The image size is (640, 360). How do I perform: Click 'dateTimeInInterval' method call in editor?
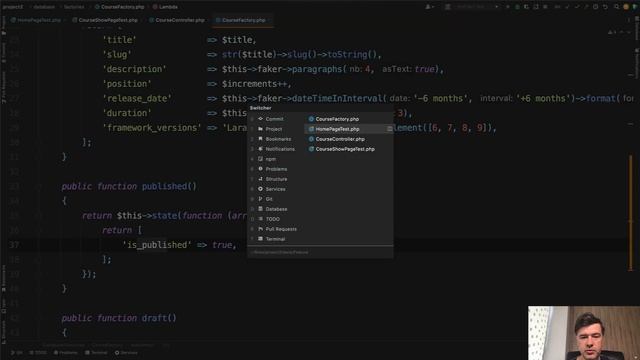point(337,99)
